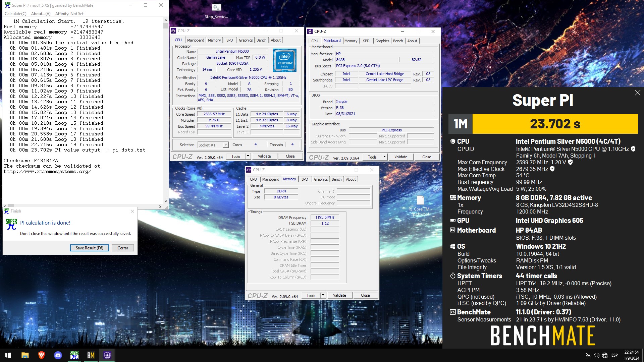This screenshot has height=362, width=644.
Task: Click Validate in Memory CPU-Z window
Action: click(x=339, y=295)
